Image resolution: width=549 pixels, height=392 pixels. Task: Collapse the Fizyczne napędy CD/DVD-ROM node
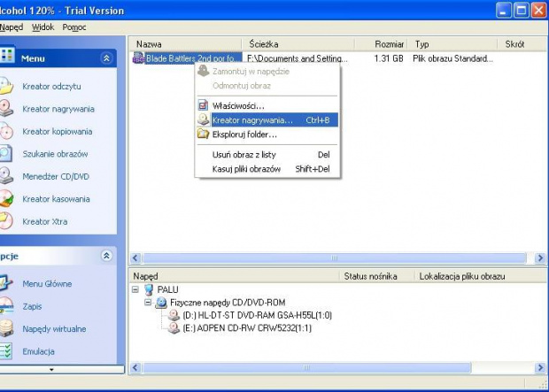[148, 302]
